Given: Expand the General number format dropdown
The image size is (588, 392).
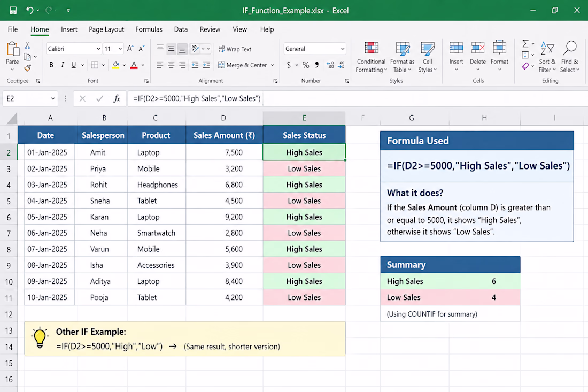Looking at the screenshot, I should pyautogui.click(x=342, y=49).
